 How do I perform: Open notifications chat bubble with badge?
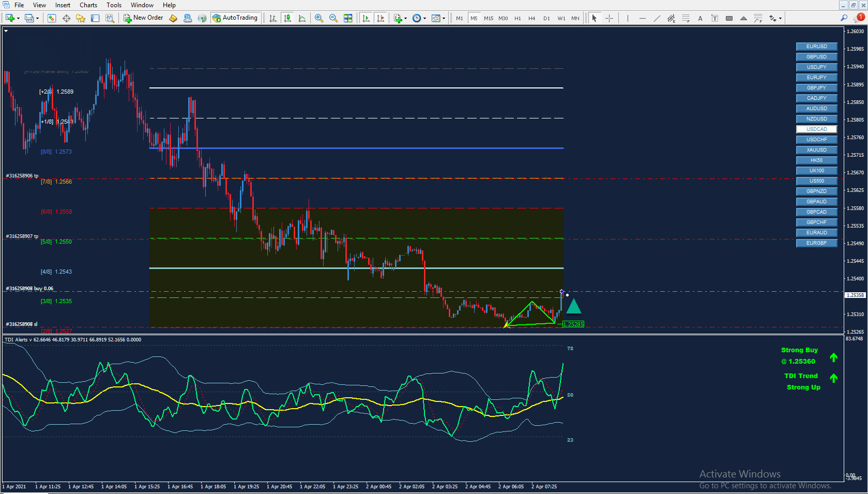click(859, 18)
